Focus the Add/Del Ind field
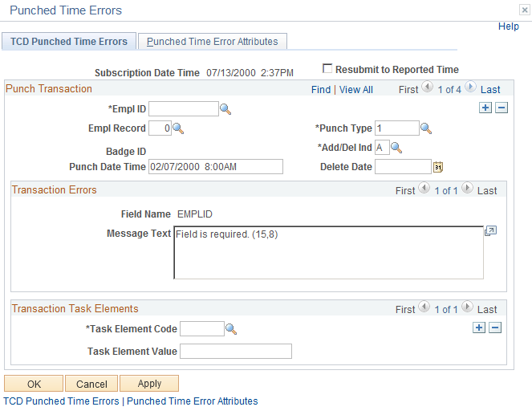The width and height of the screenshot is (532, 411). (x=382, y=148)
